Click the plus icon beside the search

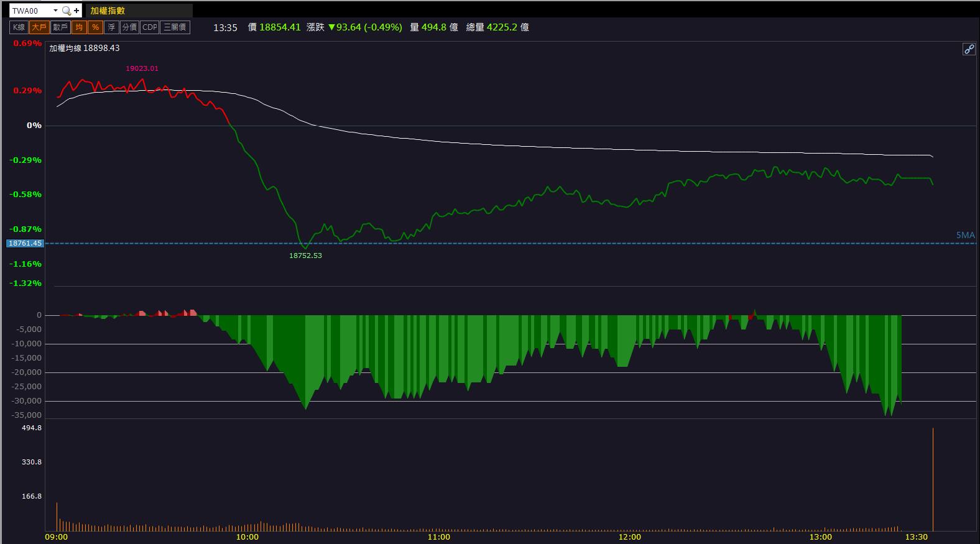coord(76,11)
